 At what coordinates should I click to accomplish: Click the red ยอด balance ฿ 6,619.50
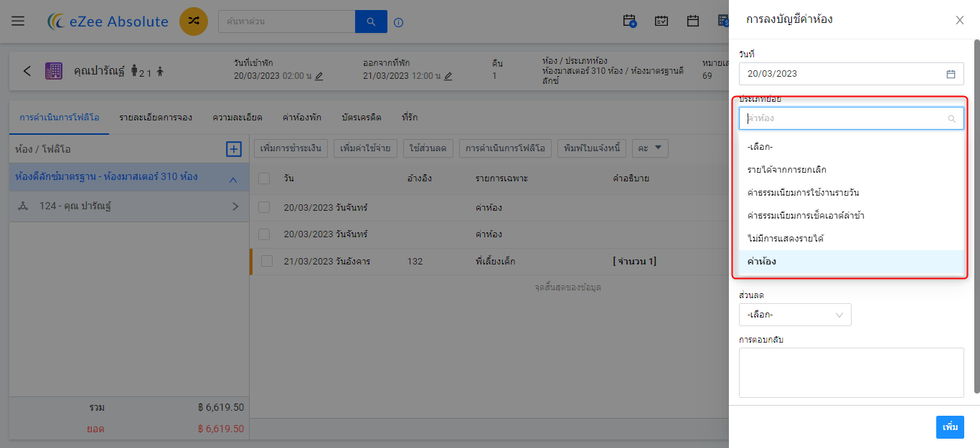(x=221, y=429)
